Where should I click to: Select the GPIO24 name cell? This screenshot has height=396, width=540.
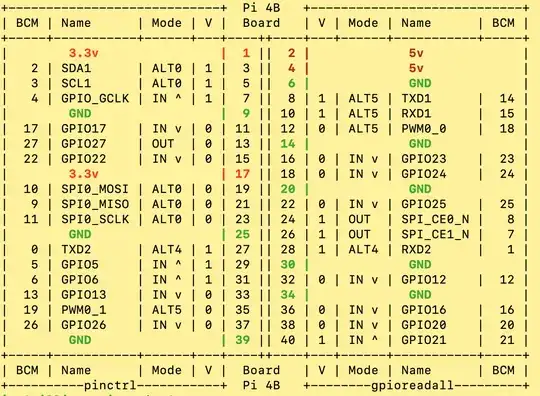(424, 174)
